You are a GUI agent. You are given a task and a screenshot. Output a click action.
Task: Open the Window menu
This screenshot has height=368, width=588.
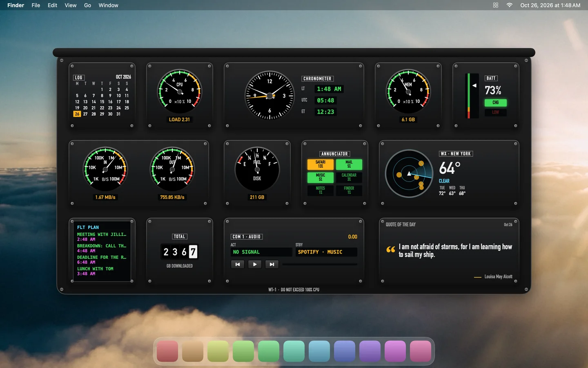point(108,5)
